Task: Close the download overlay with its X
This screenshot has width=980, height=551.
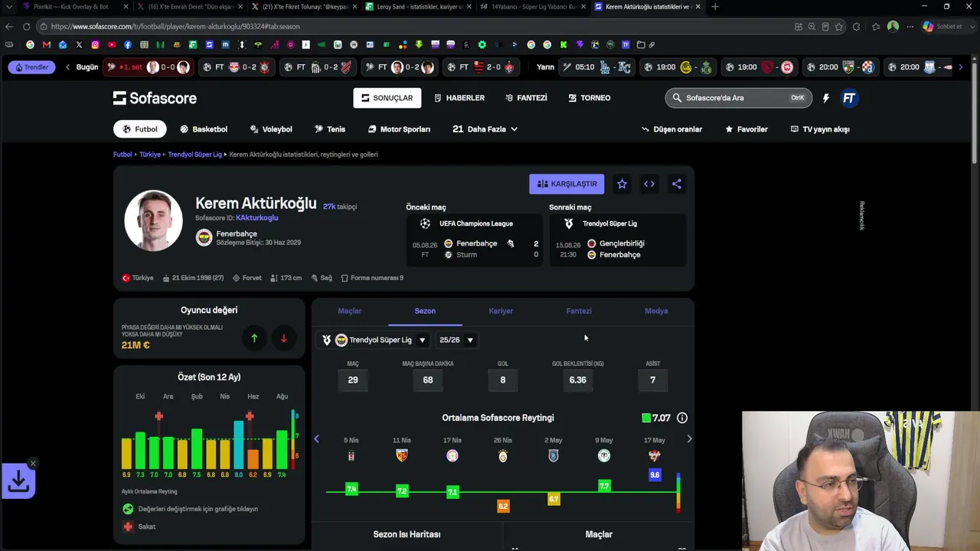Action: point(33,463)
